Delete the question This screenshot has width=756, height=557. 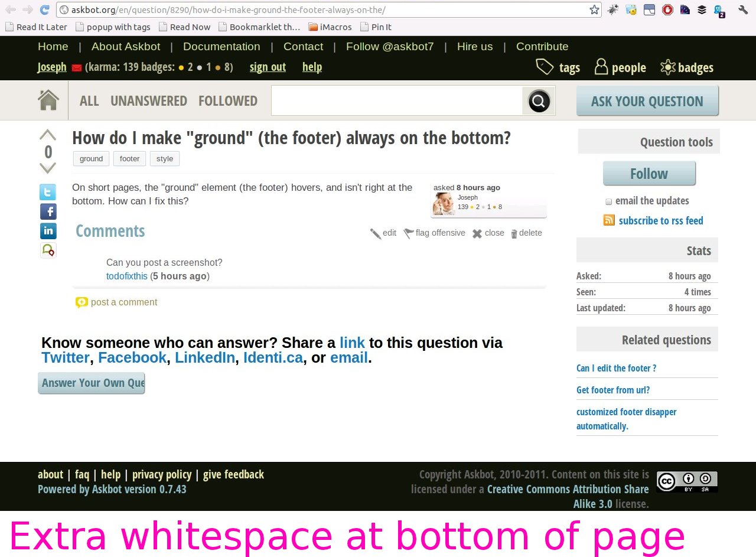(526, 233)
